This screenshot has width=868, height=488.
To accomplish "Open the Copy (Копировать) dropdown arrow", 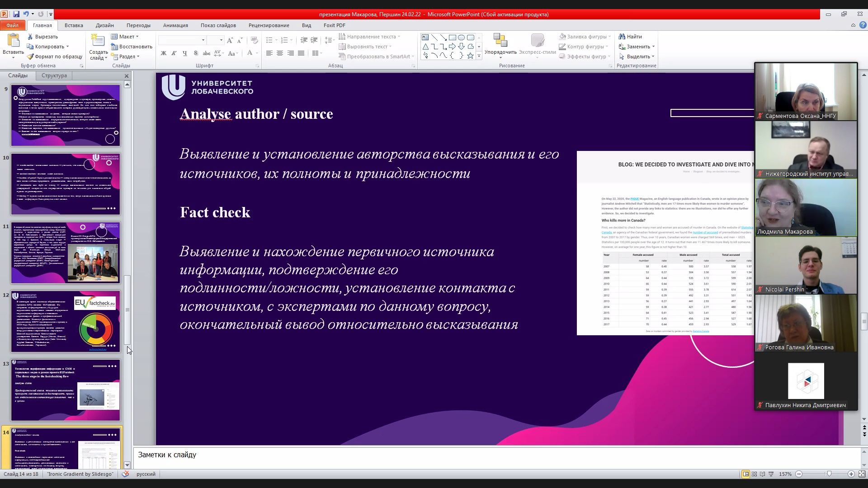I will [x=67, y=47].
